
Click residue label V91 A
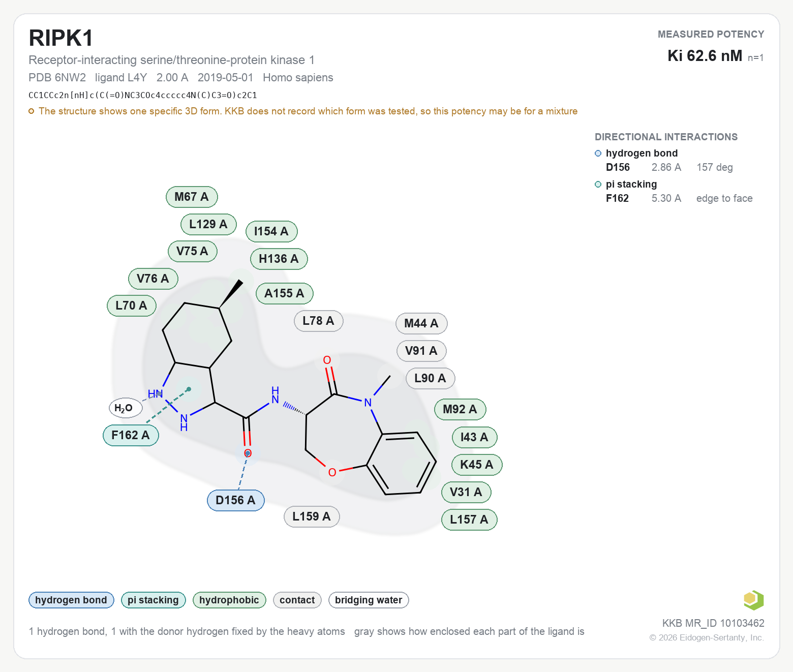pyautogui.click(x=421, y=351)
